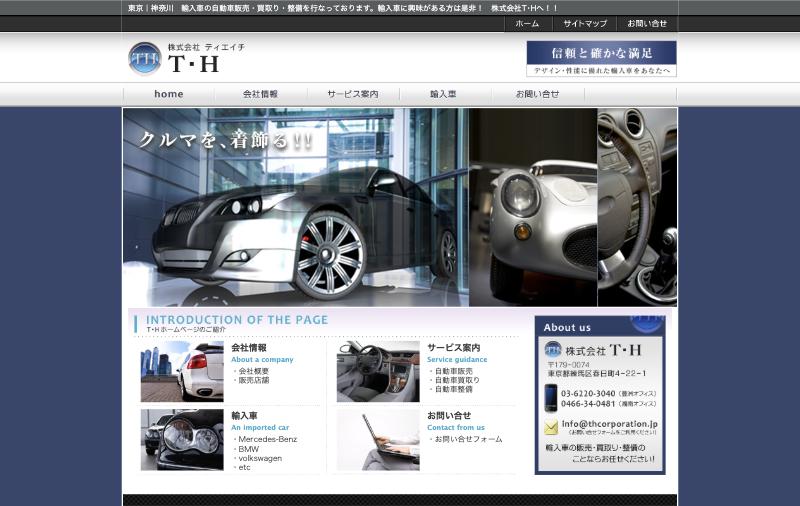Open the 自動車整備 link
The width and height of the screenshot is (800, 506).
click(x=454, y=389)
